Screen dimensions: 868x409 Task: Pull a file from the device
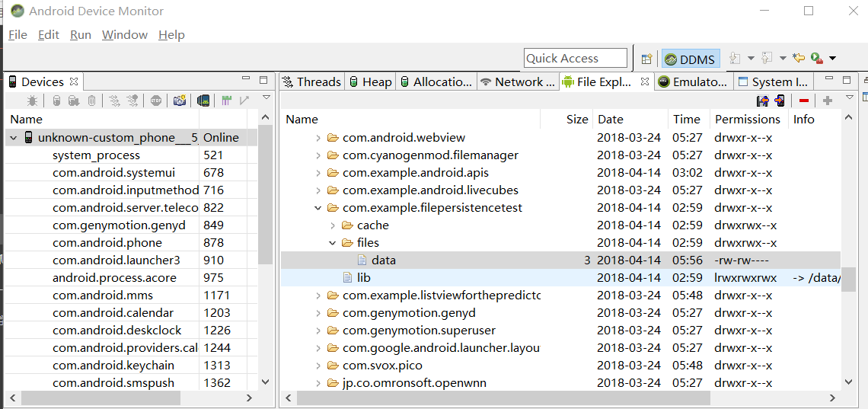762,101
